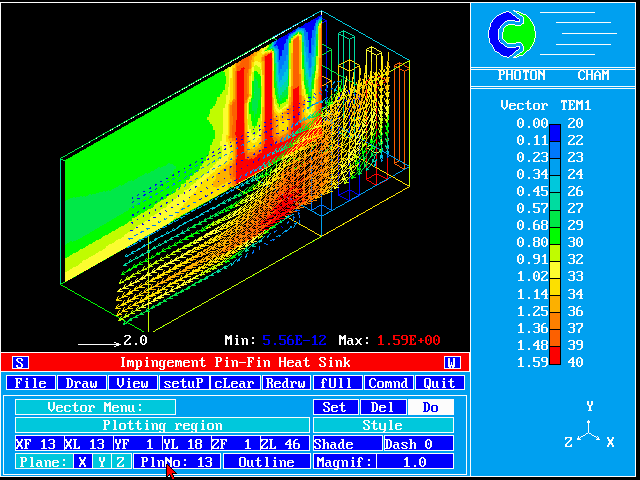Click the XYZ axis orientation indicator

[x=590, y=431]
